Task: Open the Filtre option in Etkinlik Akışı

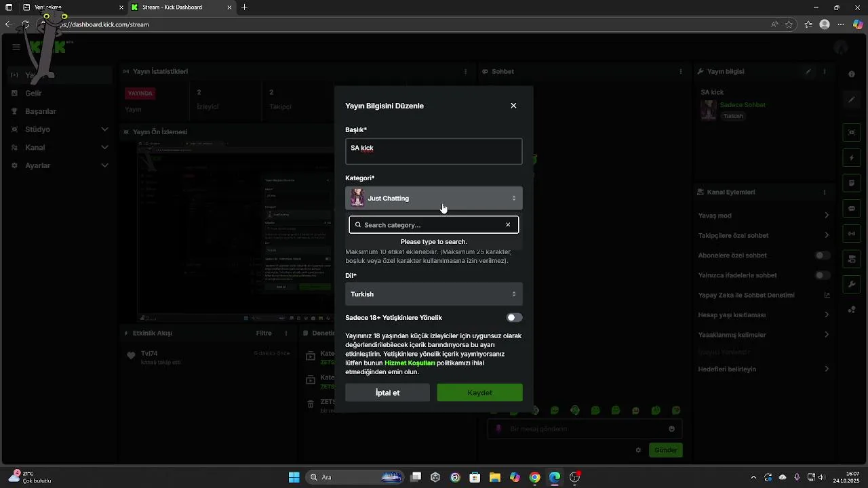Action: click(x=264, y=333)
